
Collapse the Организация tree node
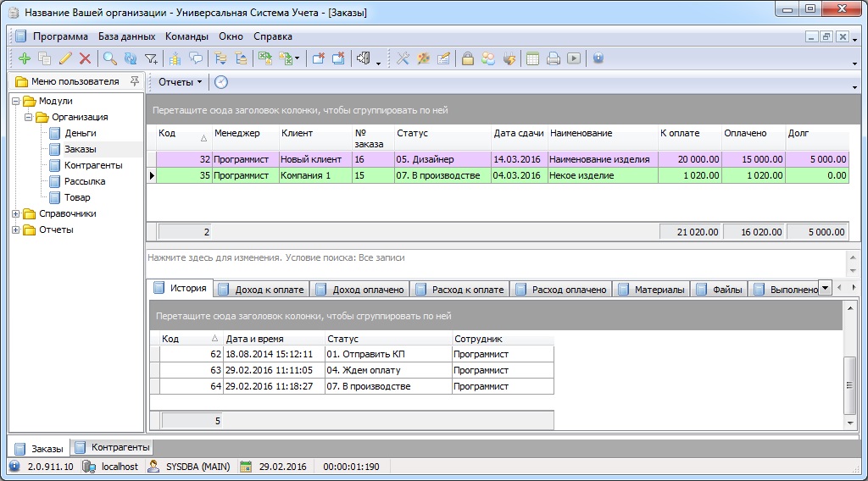(28, 117)
